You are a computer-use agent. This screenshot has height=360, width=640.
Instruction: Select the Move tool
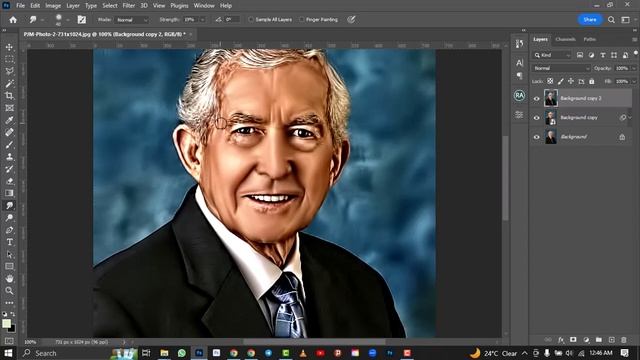pyautogui.click(x=9, y=47)
